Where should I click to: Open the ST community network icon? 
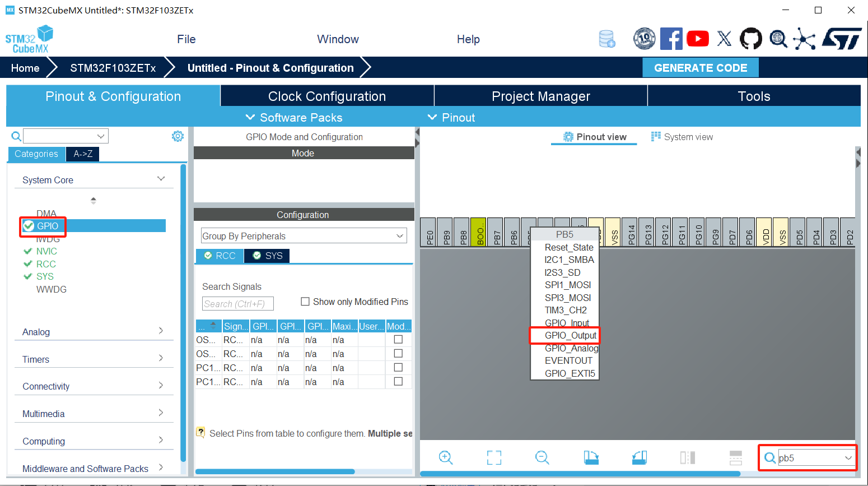pos(804,39)
